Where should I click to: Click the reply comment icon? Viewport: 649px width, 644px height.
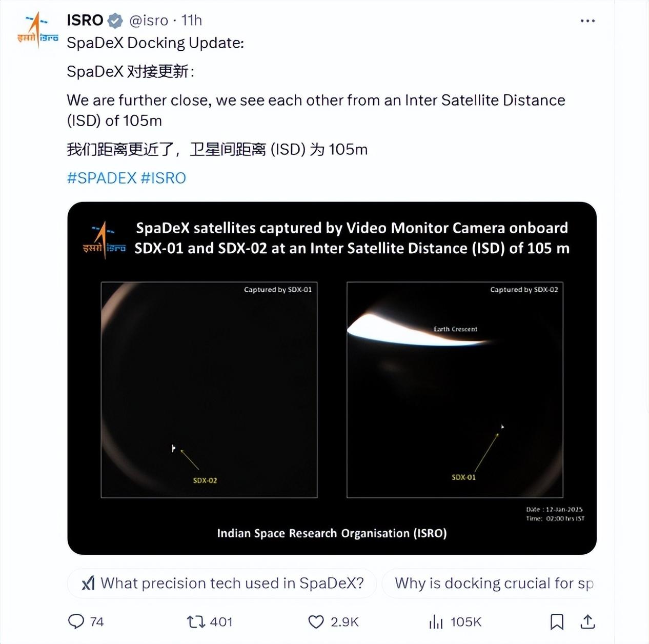tap(76, 621)
